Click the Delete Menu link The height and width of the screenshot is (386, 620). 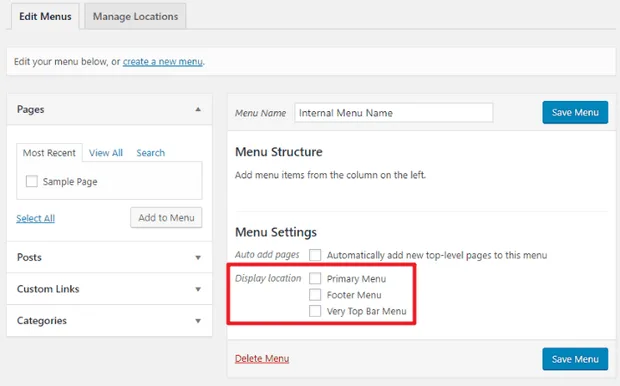click(x=262, y=359)
